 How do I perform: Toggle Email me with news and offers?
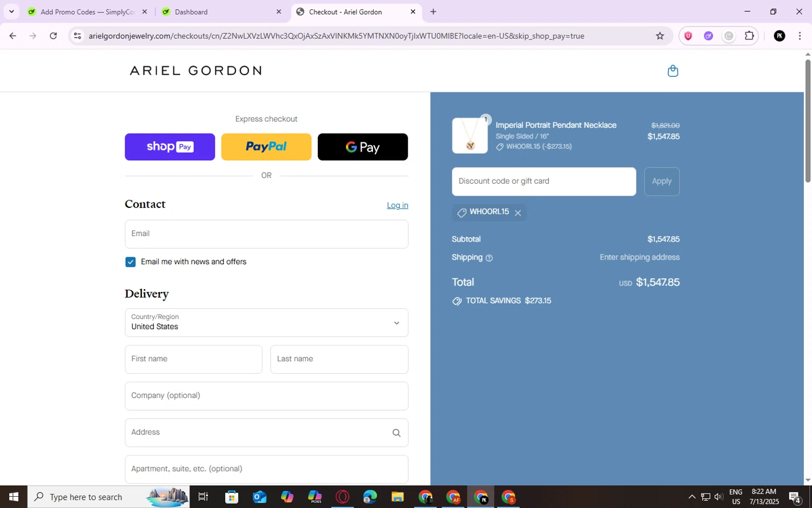[x=130, y=262]
